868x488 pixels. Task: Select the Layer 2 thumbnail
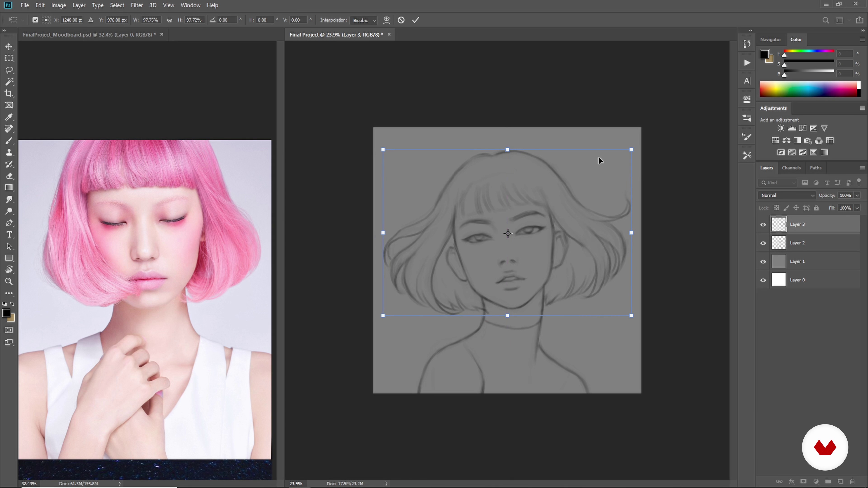(x=778, y=243)
